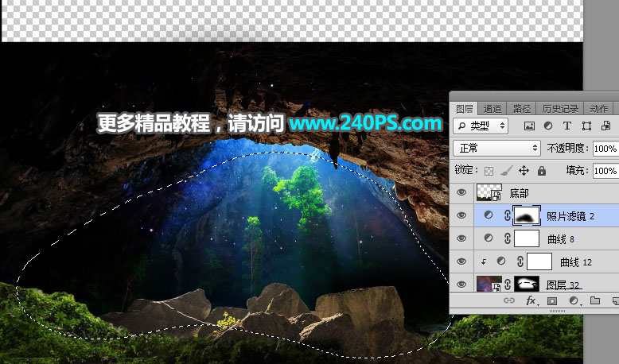Filter layers by smart object icon
Viewport: 619px width, 364px height.
point(605,126)
